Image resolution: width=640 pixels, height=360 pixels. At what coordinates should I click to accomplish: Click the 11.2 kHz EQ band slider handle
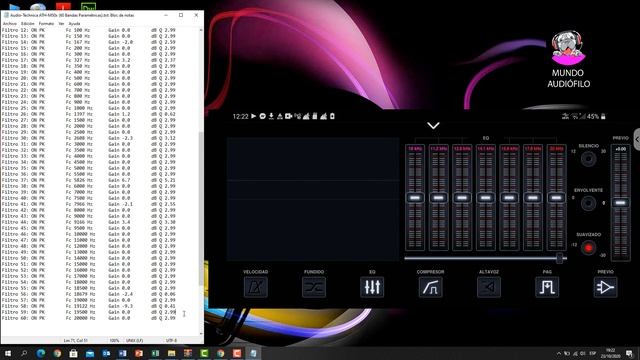pyautogui.click(x=438, y=198)
